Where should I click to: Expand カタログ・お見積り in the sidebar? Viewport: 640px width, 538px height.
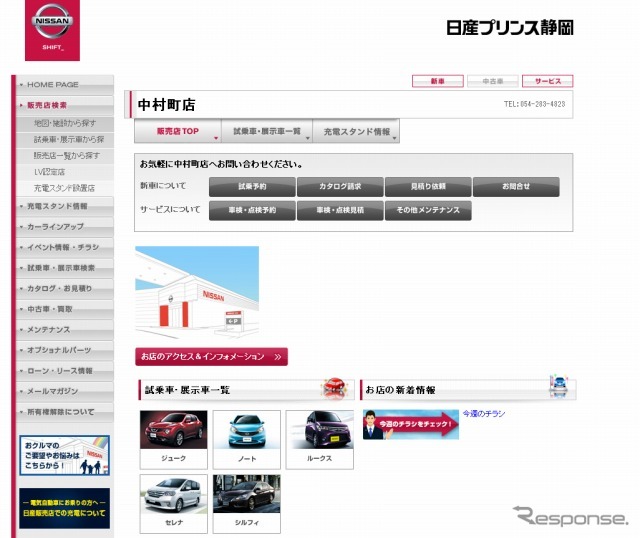(x=65, y=289)
